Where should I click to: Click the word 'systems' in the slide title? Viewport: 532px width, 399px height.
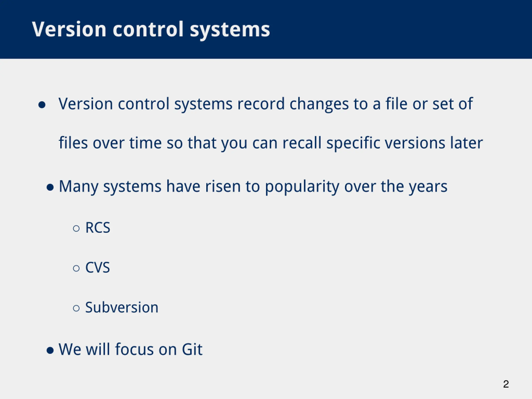[230, 31]
